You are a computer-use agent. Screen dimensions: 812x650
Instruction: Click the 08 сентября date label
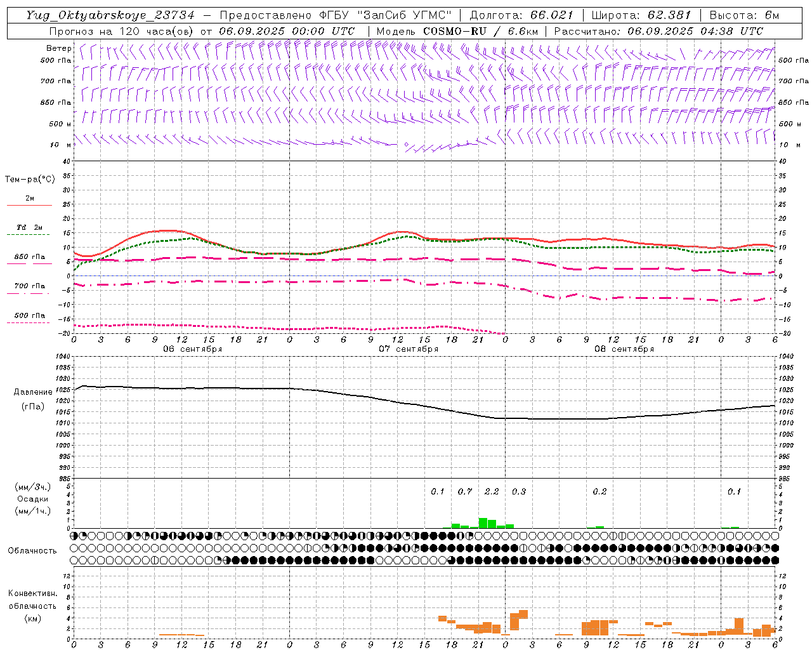point(624,349)
